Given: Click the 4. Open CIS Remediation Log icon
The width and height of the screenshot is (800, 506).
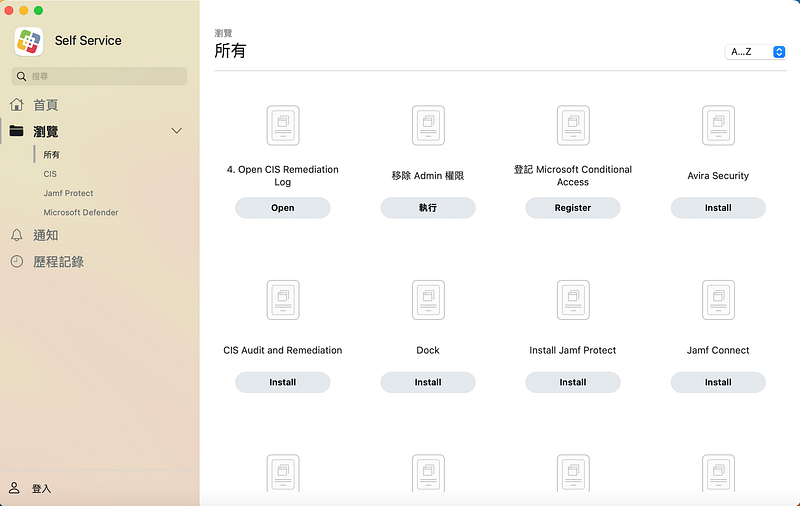Looking at the screenshot, I should pos(283,125).
